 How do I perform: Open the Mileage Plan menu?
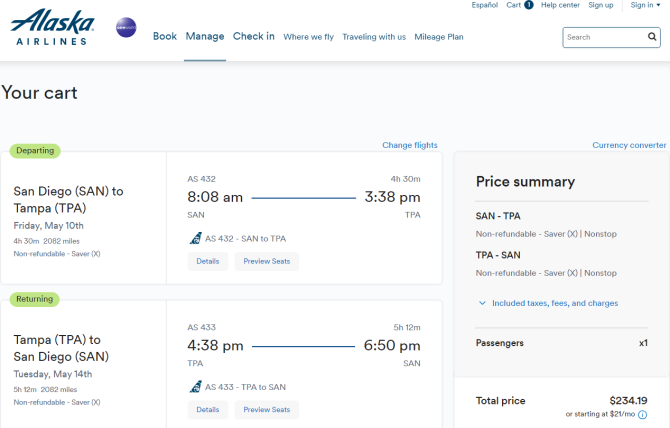click(x=438, y=37)
